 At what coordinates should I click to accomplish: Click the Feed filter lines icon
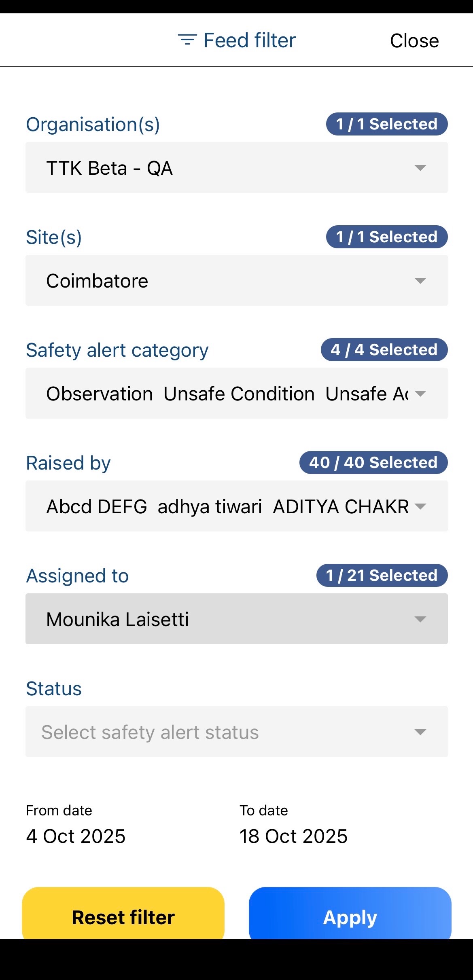(187, 40)
